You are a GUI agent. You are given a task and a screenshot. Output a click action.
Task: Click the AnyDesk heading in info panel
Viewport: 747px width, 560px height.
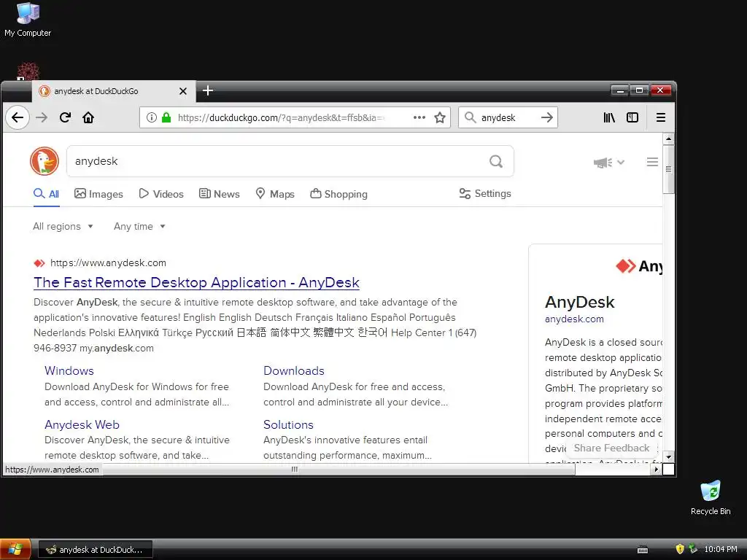(x=580, y=302)
